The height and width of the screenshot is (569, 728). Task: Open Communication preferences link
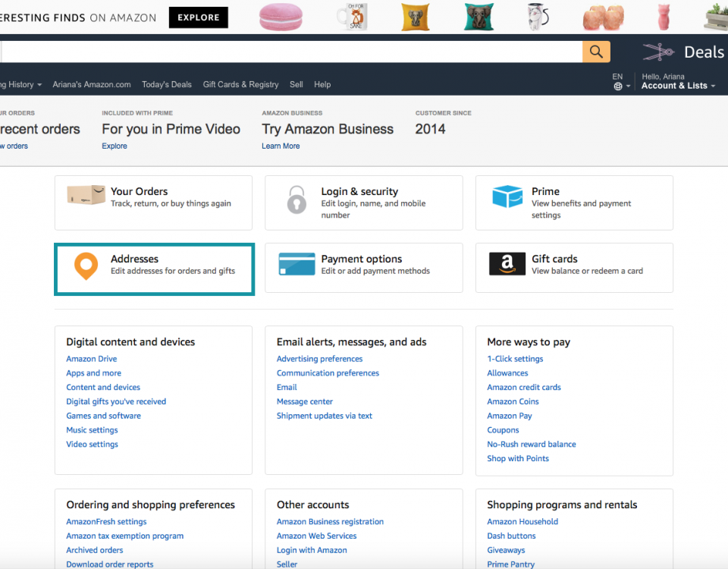[x=328, y=373]
